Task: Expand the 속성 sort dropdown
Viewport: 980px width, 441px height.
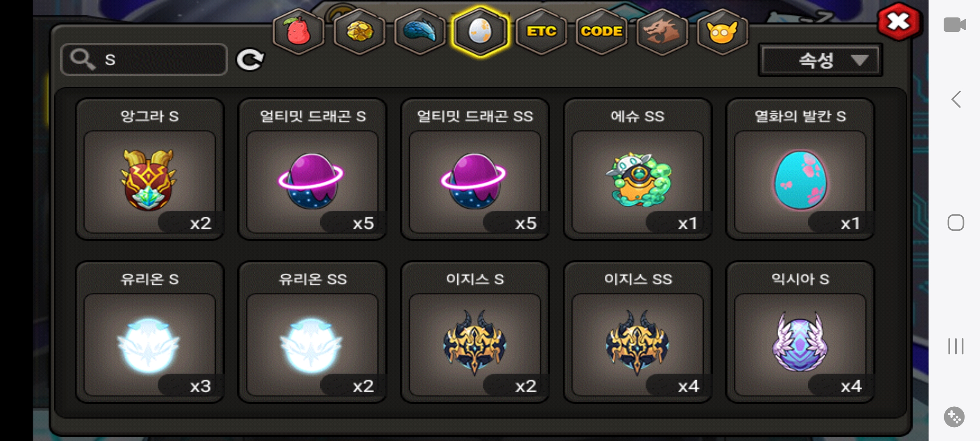Action: 820,60
